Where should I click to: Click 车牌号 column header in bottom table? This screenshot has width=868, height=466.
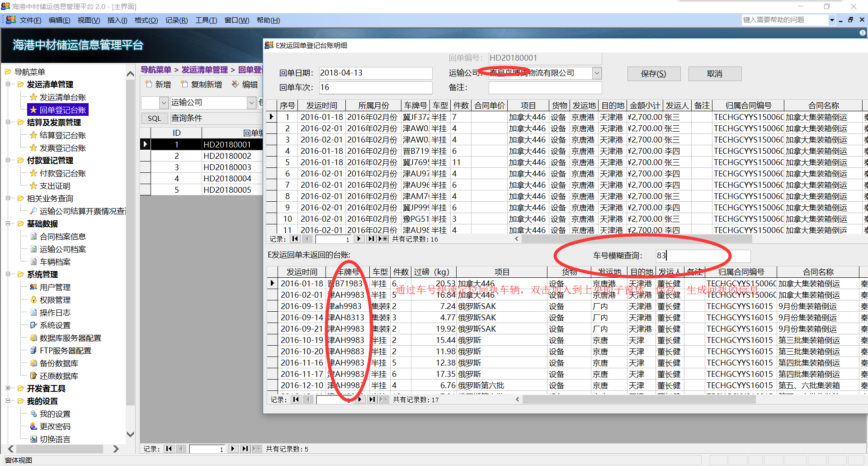(x=348, y=272)
